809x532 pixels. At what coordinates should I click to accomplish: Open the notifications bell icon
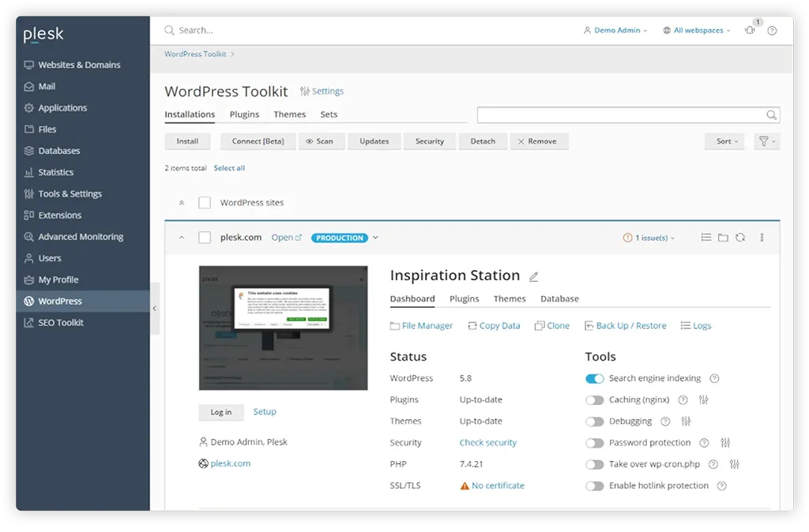(x=749, y=29)
